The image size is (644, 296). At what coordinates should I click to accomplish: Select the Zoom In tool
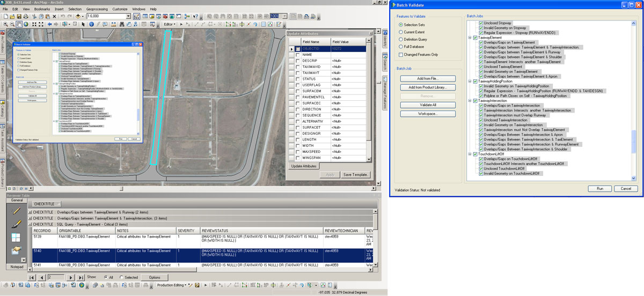point(5,24)
